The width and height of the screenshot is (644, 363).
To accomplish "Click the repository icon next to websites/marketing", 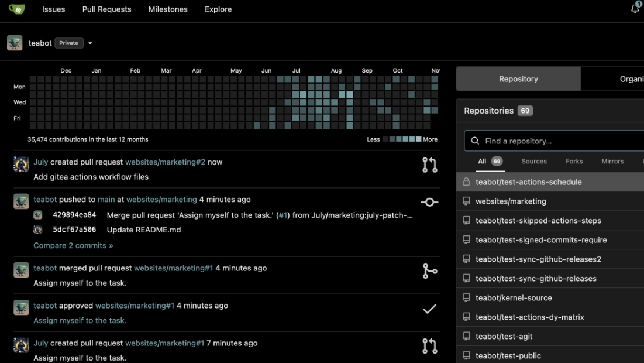I will 466,201.
